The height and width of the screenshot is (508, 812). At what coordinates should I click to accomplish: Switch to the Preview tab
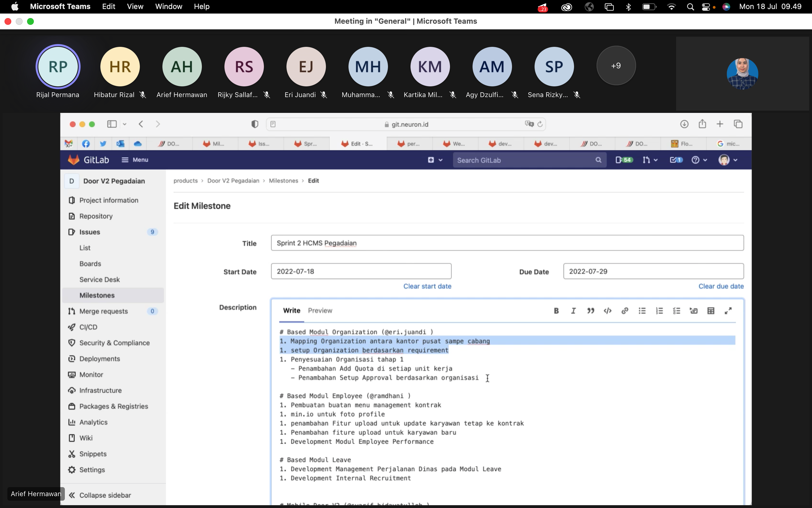pos(320,311)
